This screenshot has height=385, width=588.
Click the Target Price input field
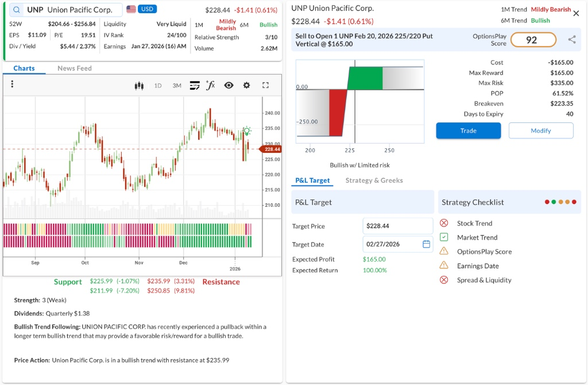[397, 226]
